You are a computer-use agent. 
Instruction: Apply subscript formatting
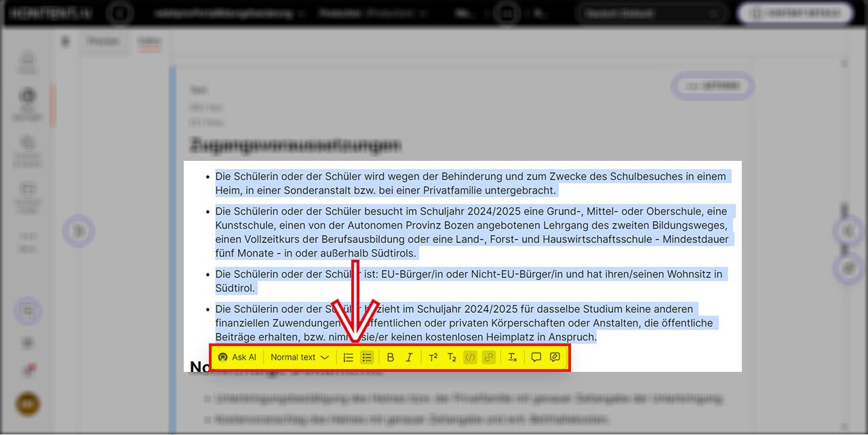[452, 357]
